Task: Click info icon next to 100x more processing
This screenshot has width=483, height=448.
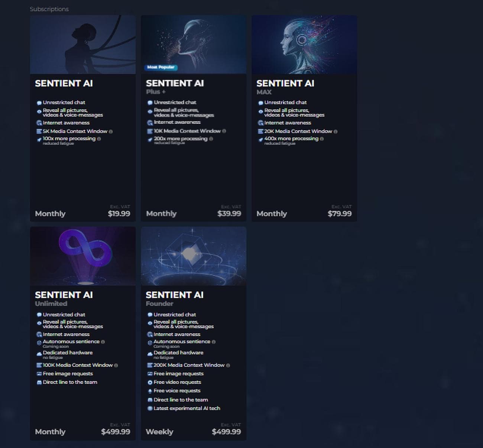Action: tap(99, 139)
